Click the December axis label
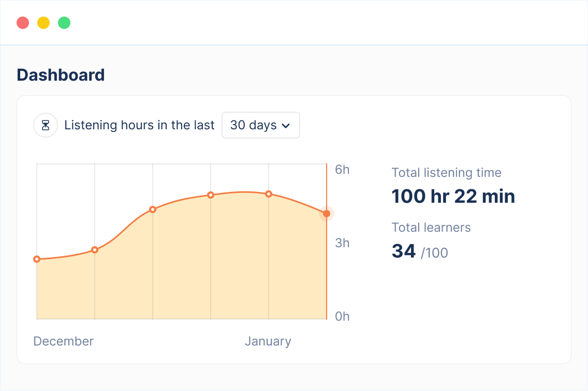588x391 pixels. tap(63, 341)
